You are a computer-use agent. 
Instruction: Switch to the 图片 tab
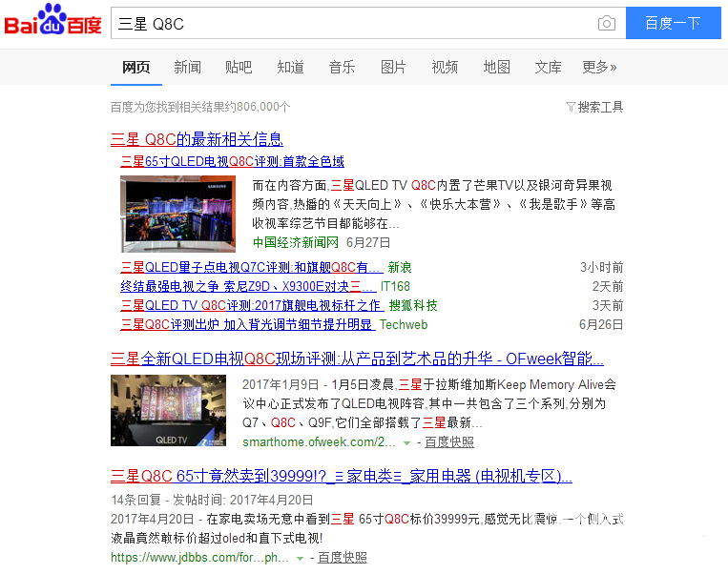(x=393, y=68)
